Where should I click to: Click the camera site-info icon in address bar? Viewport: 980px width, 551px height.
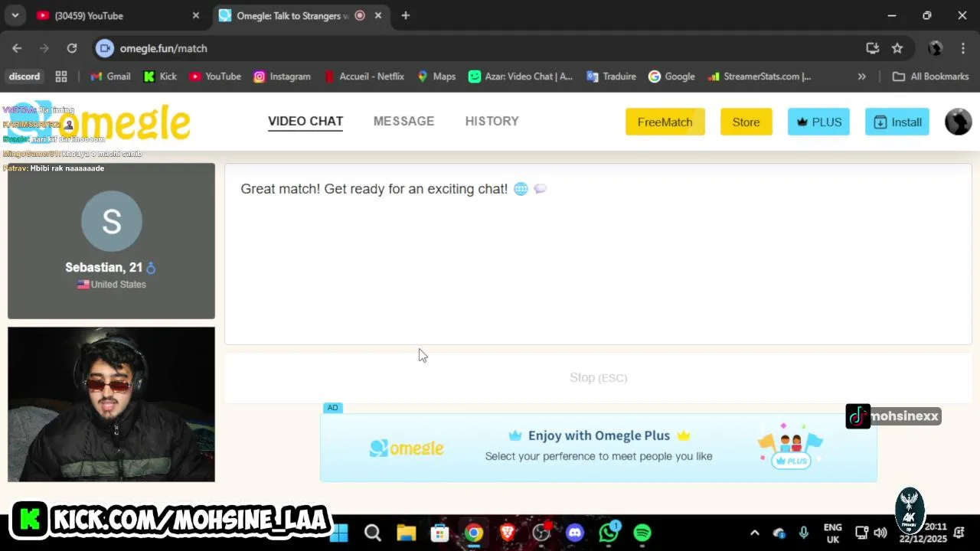pyautogui.click(x=105, y=48)
